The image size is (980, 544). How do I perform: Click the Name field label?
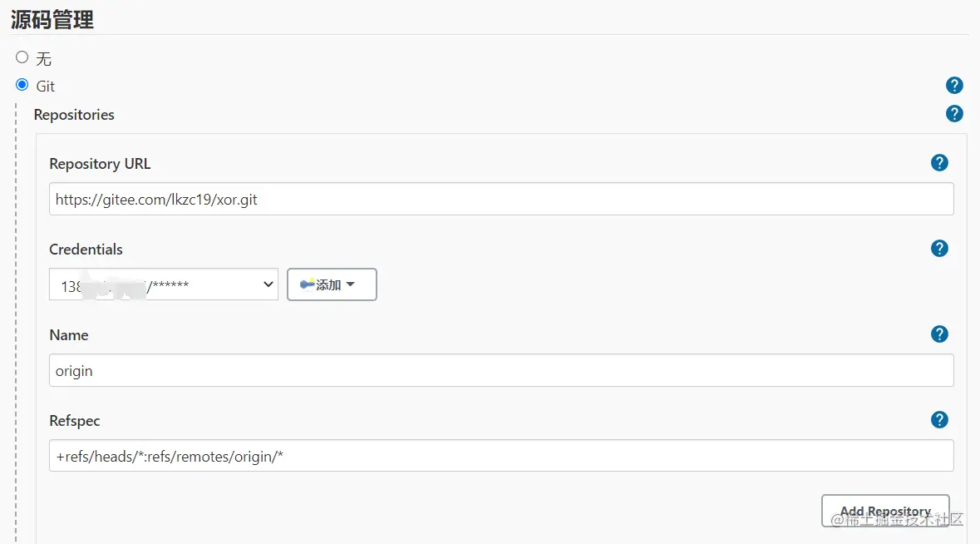[68, 335]
